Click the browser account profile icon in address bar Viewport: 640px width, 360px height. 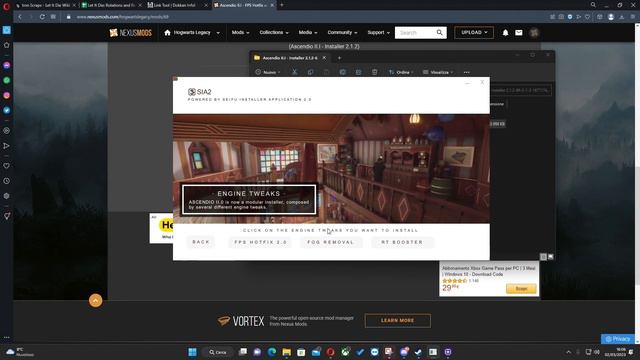[611, 17]
